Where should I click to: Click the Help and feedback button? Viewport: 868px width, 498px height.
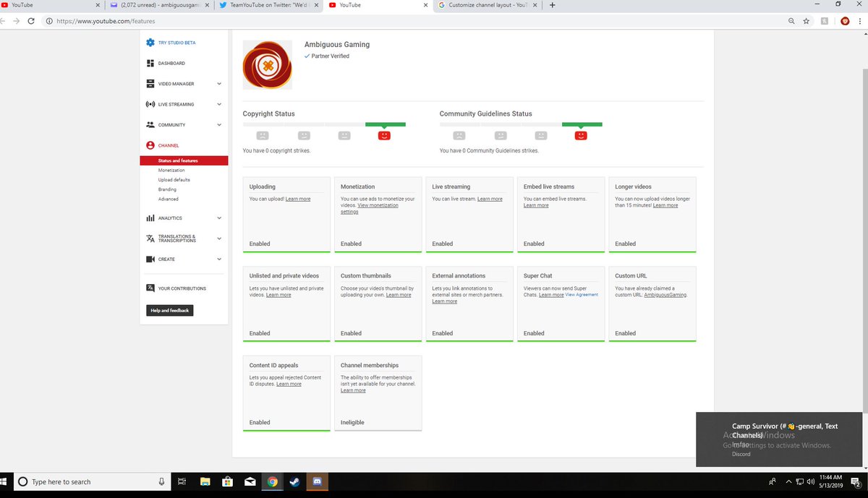point(170,311)
